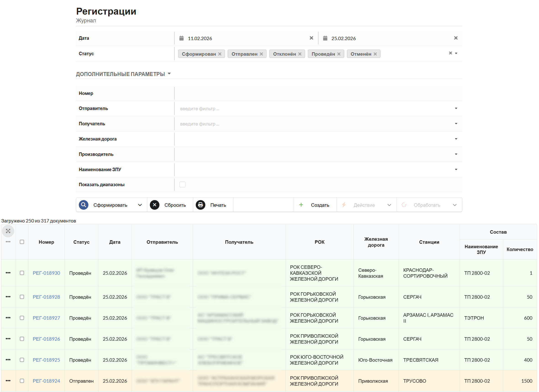Open table header options ellipsis
Image resolution: width=539 pixels, height=392 pixels.
point(8,242)
